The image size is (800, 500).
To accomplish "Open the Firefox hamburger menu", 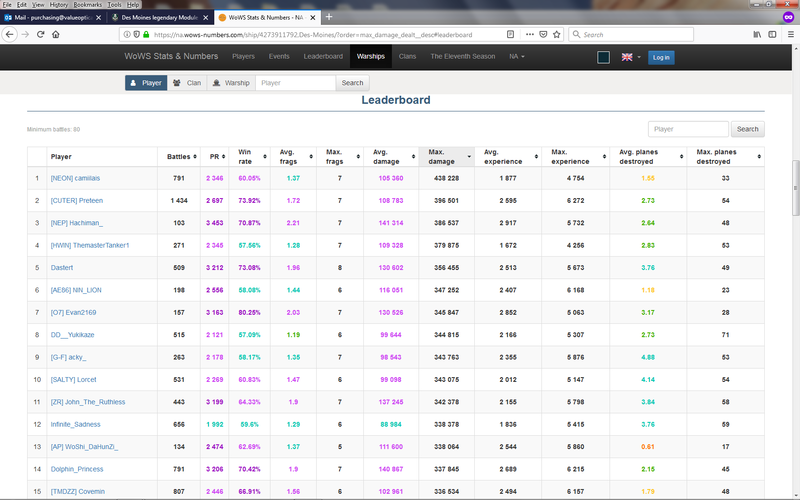I will click(x=789, y=34).
